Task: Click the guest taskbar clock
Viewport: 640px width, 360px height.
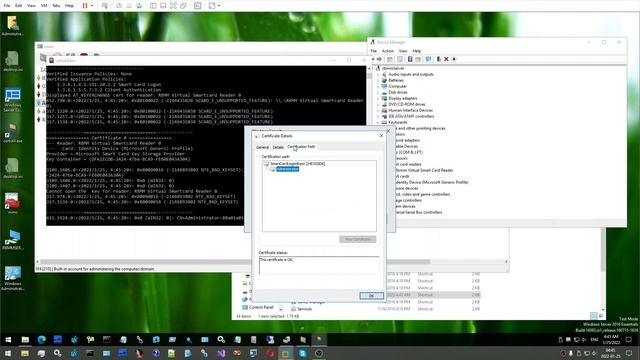Action: [x=611, y=340]
